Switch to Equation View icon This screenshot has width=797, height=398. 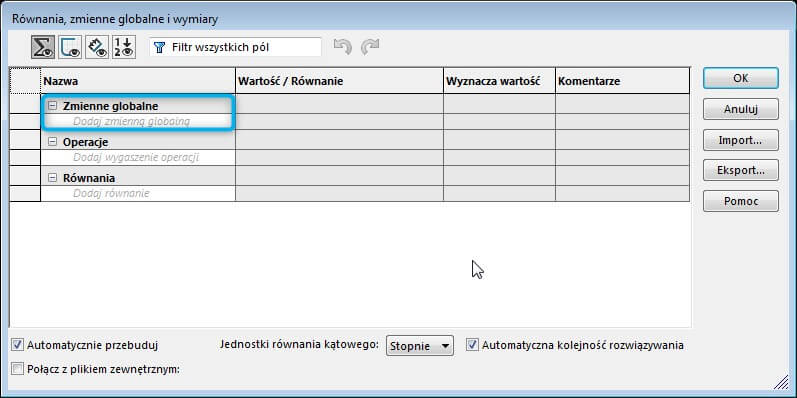pos(43,48)
